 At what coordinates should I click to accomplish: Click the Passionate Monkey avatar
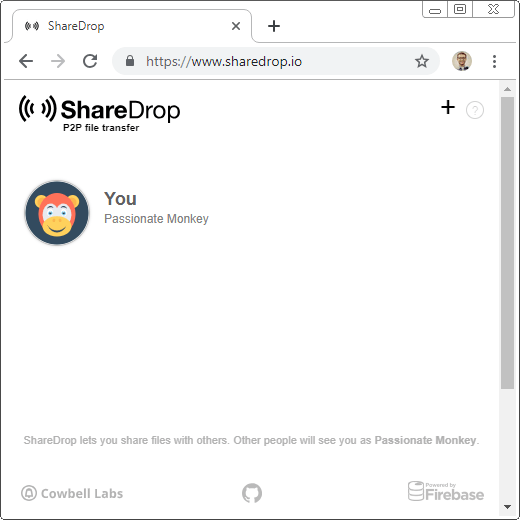[57, 213]
